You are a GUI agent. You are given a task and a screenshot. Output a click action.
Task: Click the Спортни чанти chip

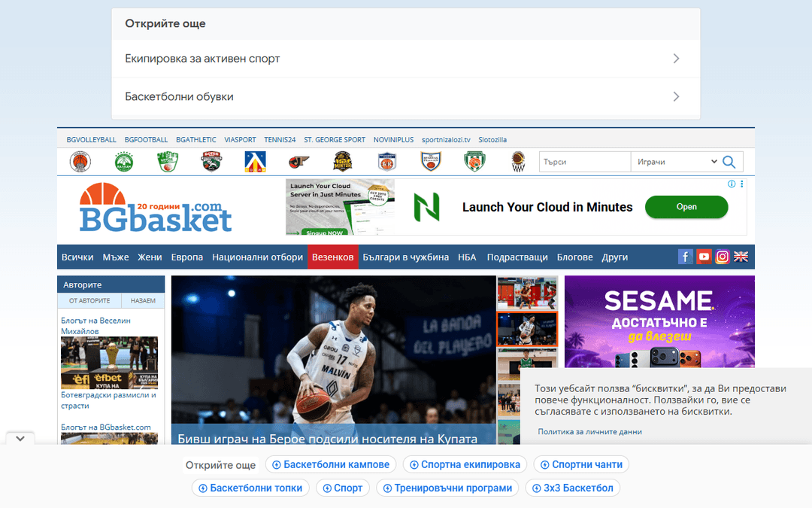coord(581,464)
